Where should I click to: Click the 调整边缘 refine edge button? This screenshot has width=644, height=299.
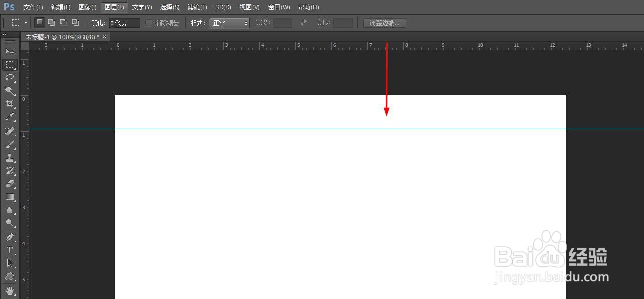pos(385,23)
